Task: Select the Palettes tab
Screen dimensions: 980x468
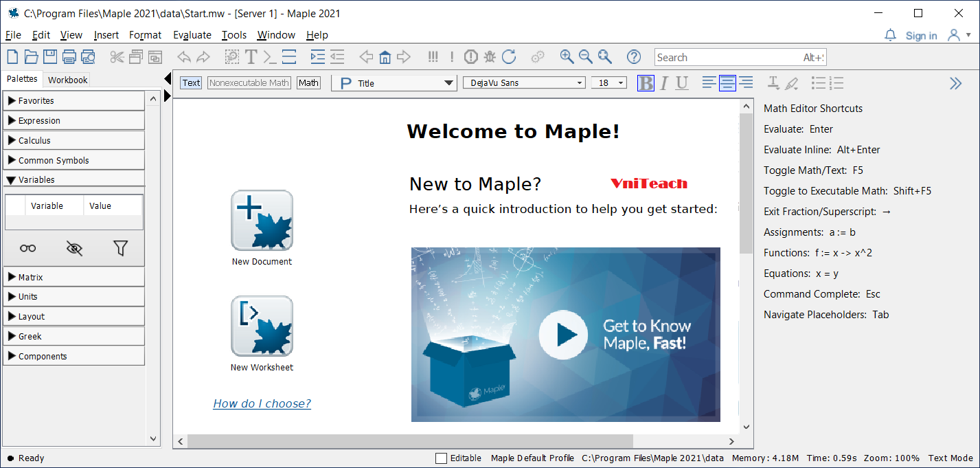Action: click(22, 79)
